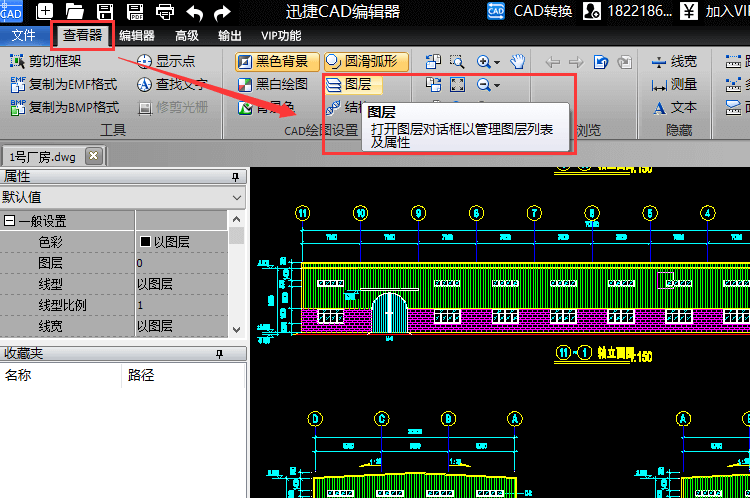Click the account number 1822186

click(640, 11)
